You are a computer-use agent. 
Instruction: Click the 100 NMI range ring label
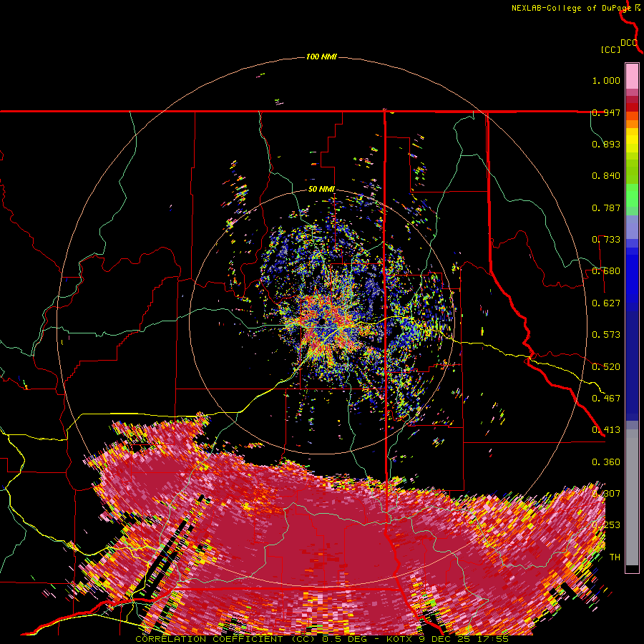coord(321,57)
